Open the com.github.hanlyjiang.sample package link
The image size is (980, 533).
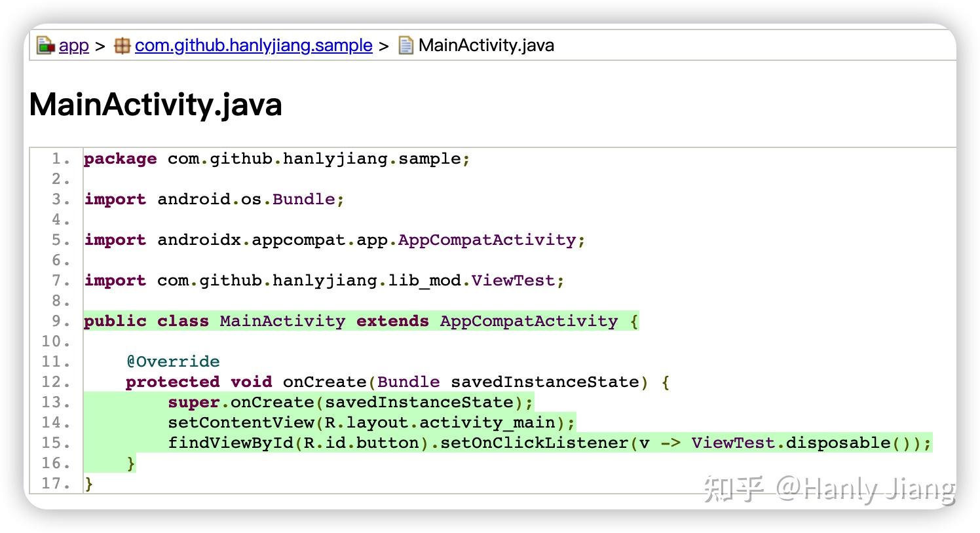tap(252, 45)
